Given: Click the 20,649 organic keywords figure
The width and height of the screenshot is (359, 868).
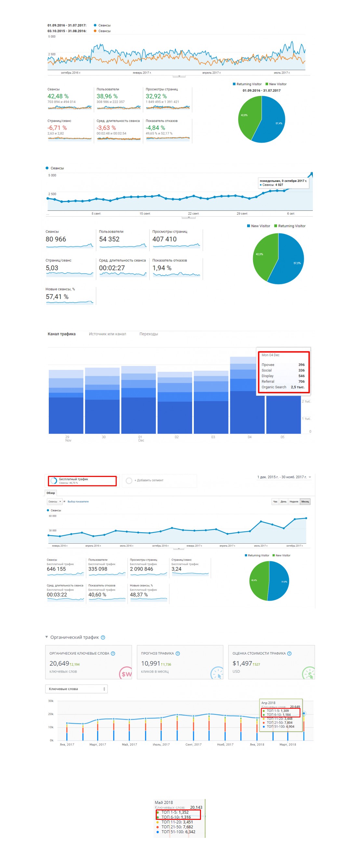Looking at the screenshot, I should pyautogui.click(x=59, y=663).
